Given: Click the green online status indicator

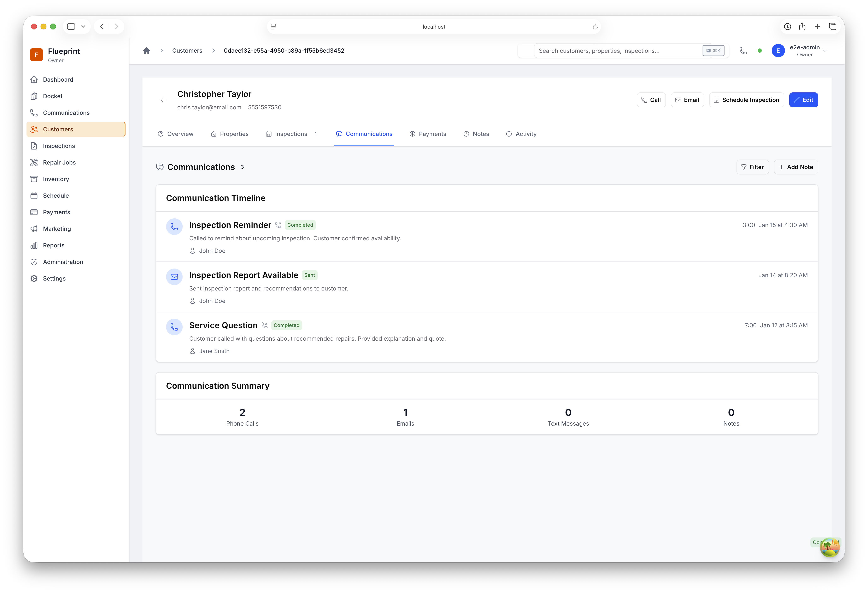Looking at the screenshot, I should 759,50.
